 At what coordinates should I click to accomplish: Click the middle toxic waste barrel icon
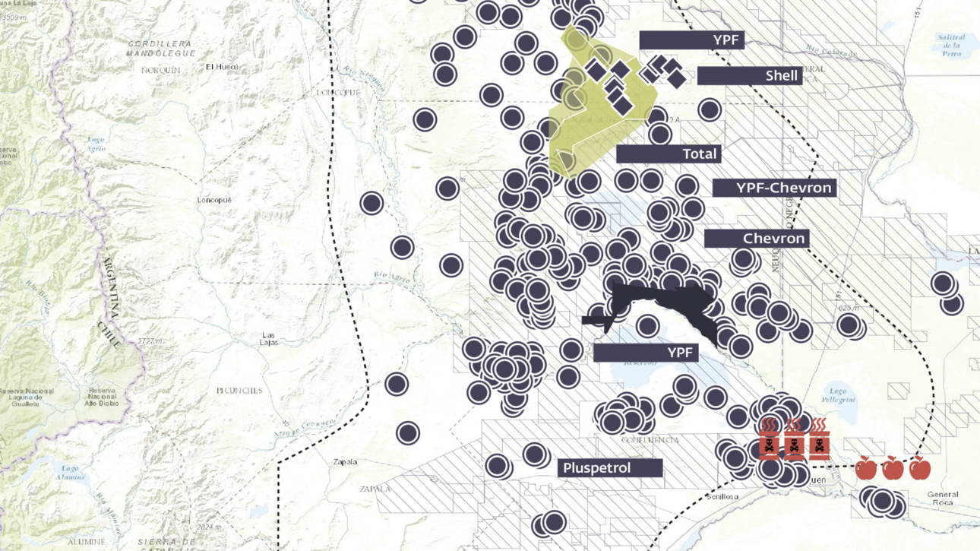coord(795,439)
